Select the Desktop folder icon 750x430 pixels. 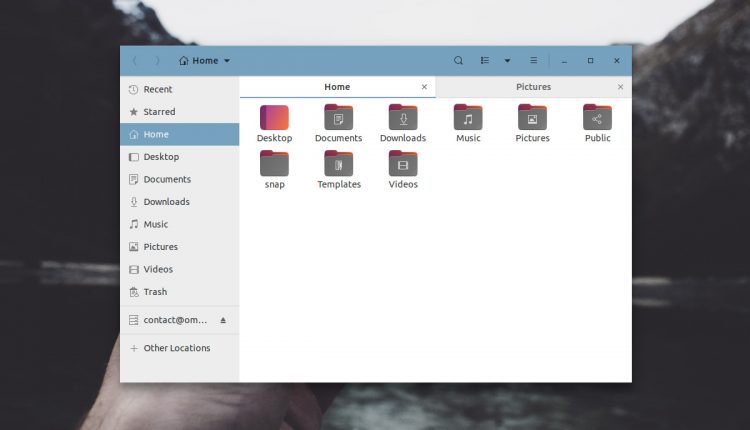[274, 118]
